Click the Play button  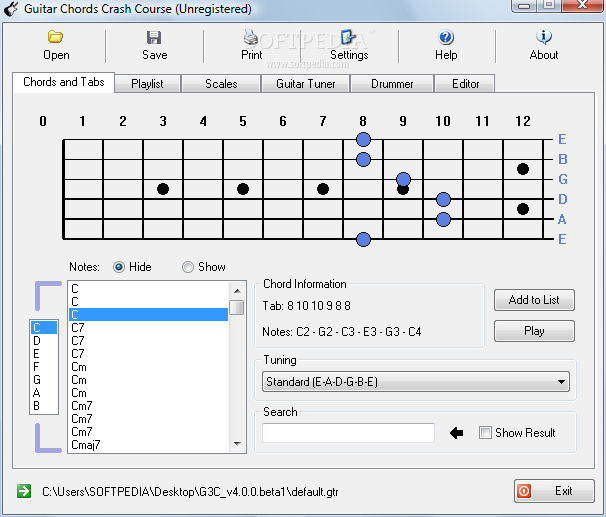coord(534,331)
